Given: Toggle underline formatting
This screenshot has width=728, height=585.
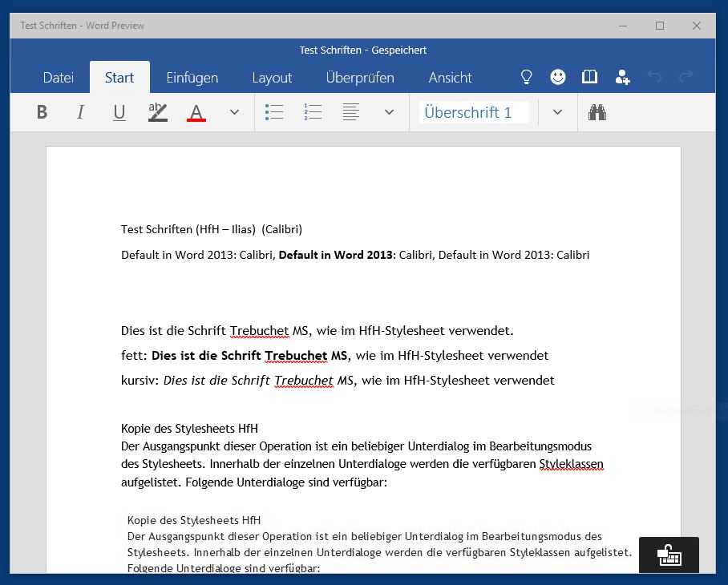Looking at the screenshot, I should coord(119,112).
